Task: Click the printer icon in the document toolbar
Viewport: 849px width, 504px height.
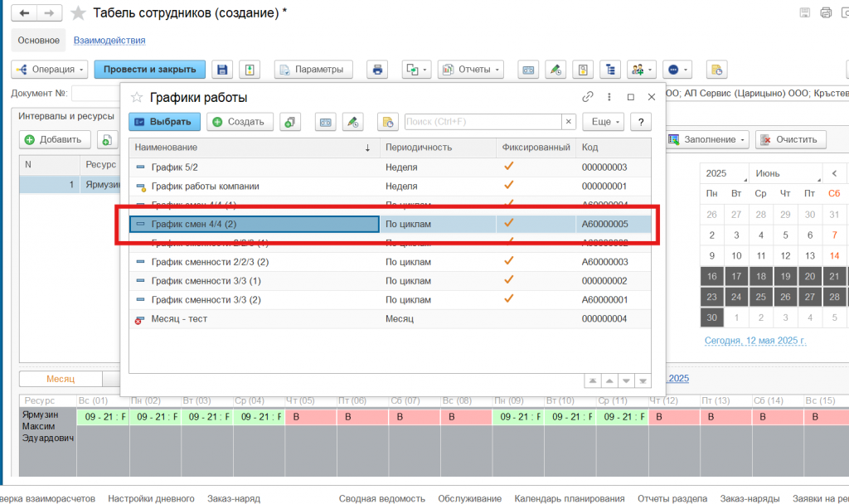Action: [x=377, y=70]
